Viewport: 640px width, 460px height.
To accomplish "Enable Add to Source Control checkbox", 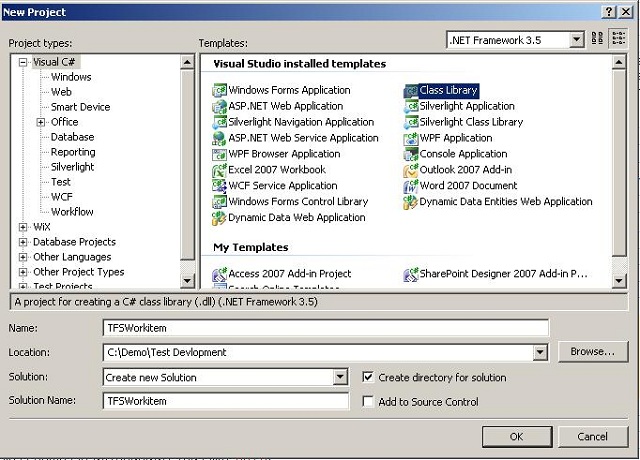I will (368, 402).
